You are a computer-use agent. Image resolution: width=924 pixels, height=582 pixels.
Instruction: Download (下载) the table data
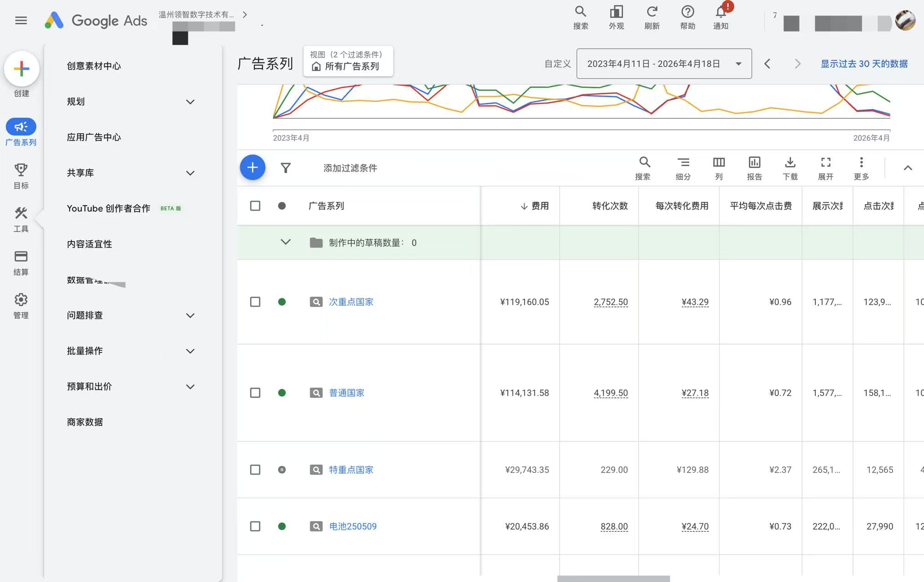790,168
